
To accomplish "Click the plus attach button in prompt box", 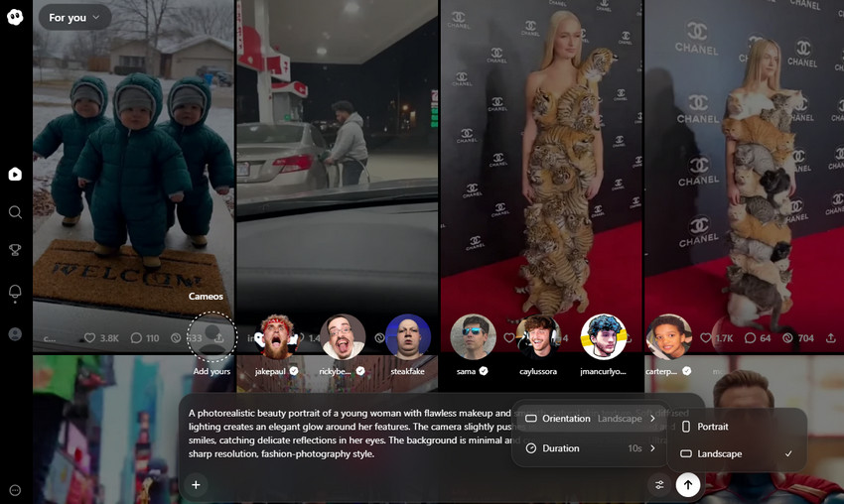I will (196, 484).
